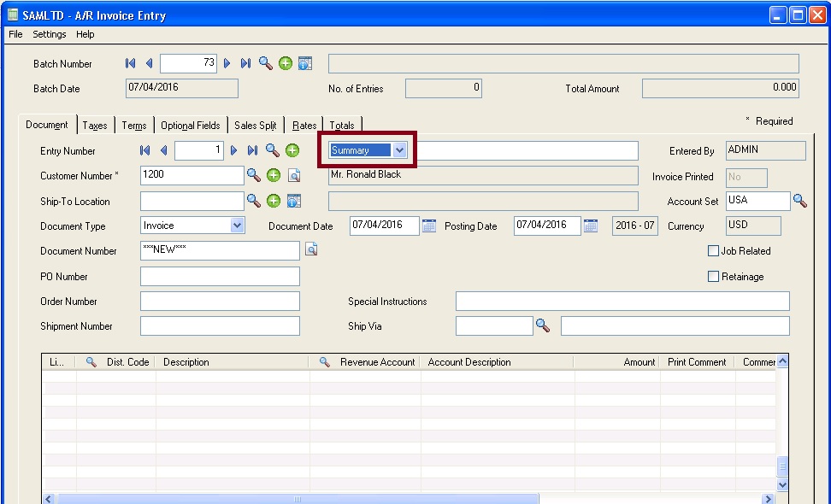This screenshot has width=831, height=504.
Task: Open drilldown icon beside Document Number
Action: click(x=311, y=249)
